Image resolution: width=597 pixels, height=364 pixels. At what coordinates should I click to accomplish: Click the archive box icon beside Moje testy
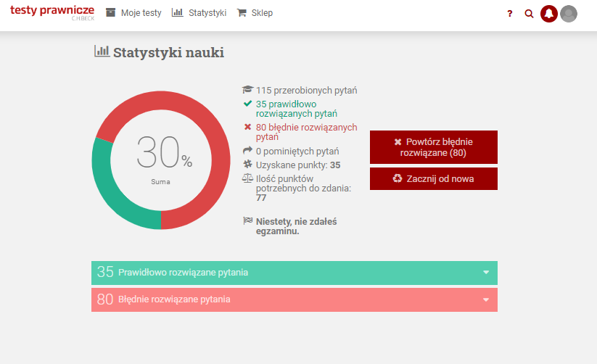click(110, 12)
